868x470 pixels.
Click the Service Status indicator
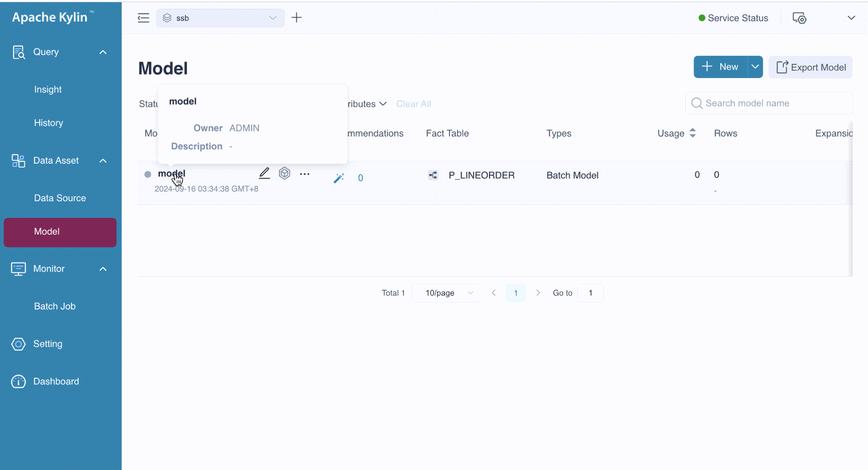pyautogui.click(x=733, y=18)
